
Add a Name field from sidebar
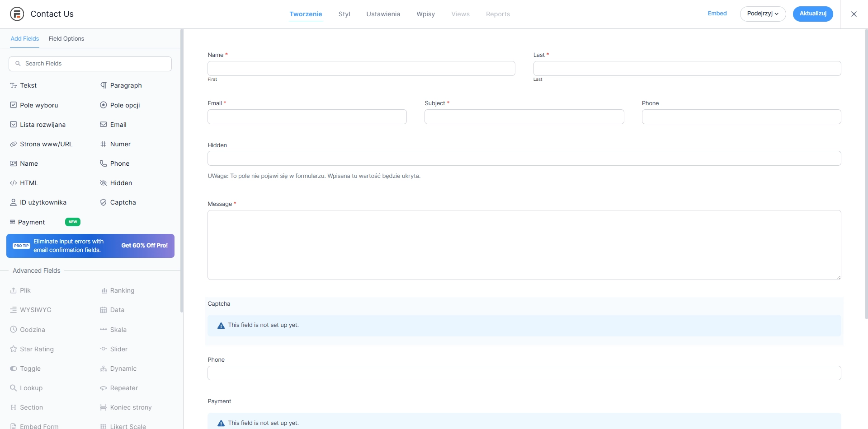[24, 163]
